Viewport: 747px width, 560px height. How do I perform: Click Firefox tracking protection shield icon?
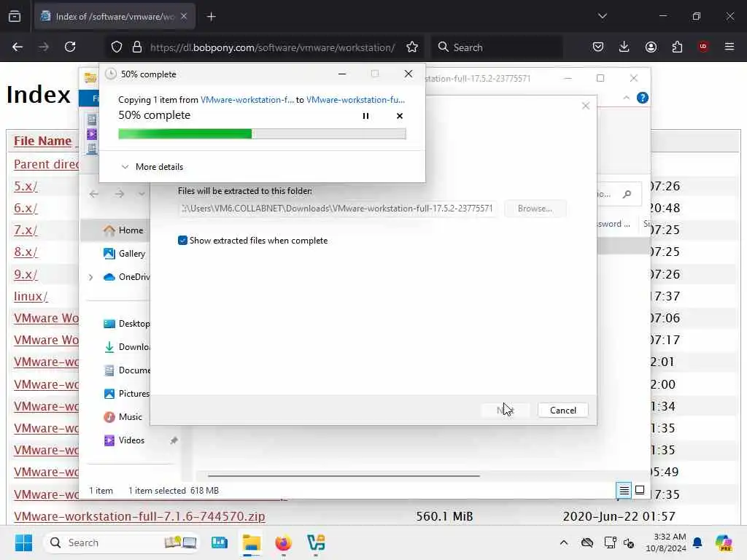pos(117,47)
